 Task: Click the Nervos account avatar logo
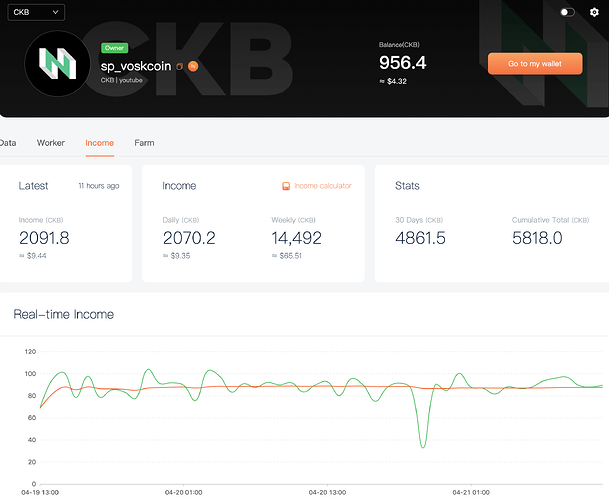point(57,63)
